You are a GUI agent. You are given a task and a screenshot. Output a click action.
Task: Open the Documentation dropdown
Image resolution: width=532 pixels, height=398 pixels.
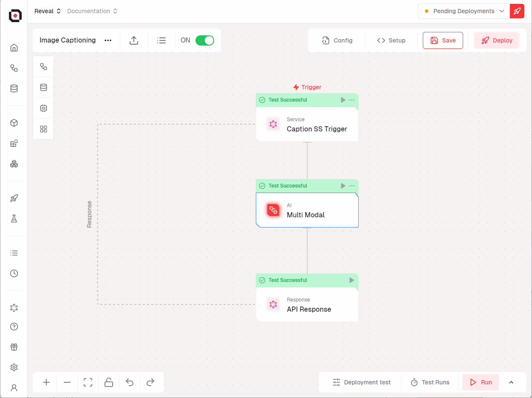pyautogui.click(x=92, y=11)
